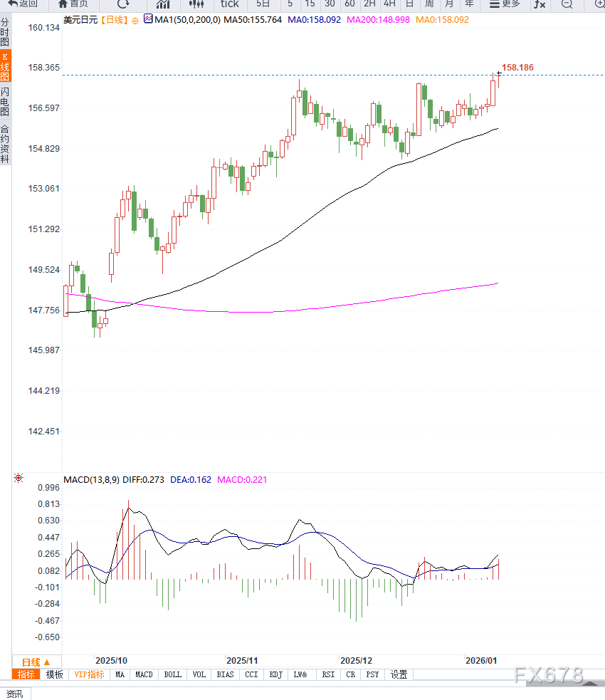Click the 返回 back arrow button
Screen dimensions: 605x700
tap(23, 4)
